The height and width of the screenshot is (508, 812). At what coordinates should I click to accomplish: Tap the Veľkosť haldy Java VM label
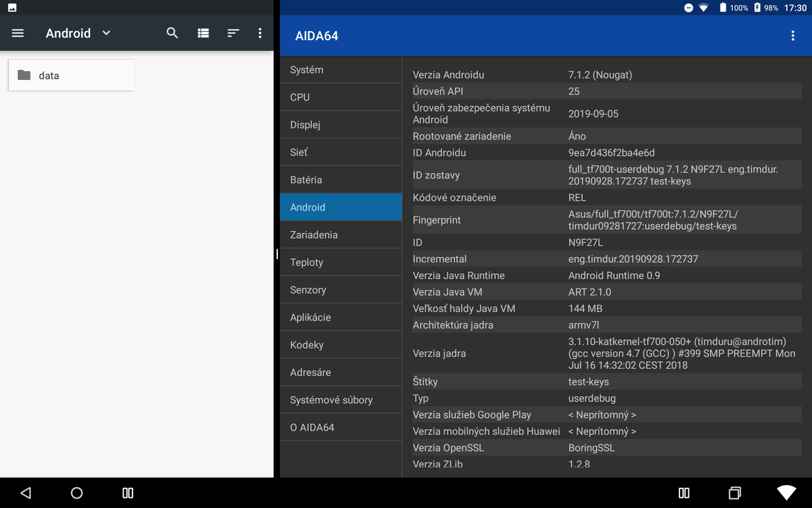click(464, 309)
